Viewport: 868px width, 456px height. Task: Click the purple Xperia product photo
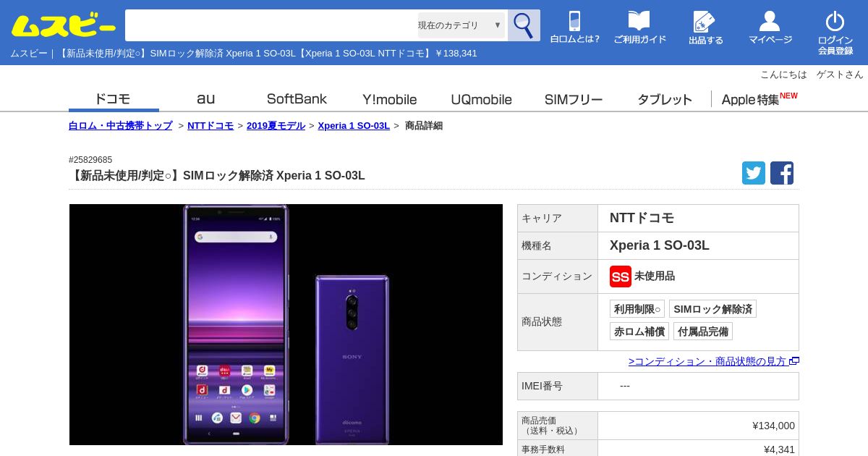286,324
